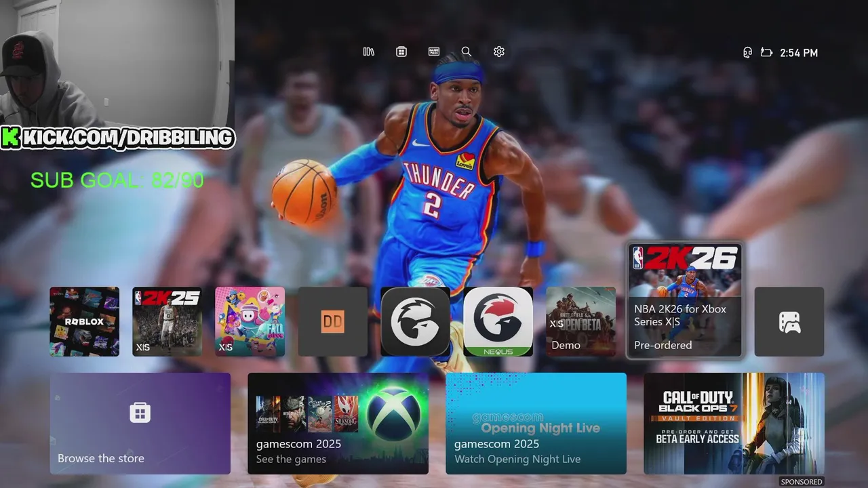Open the dark eagle-logo app tile

pos(415,321)
